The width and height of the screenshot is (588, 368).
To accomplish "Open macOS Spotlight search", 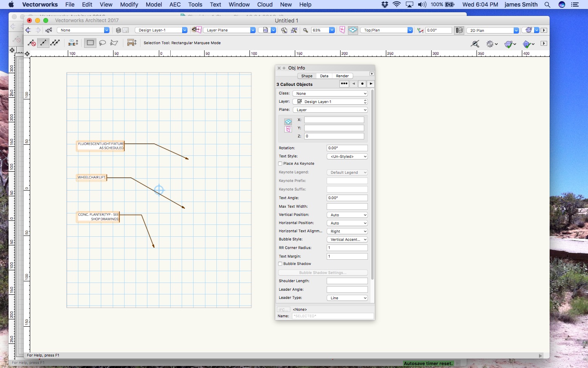I will click(x=547, y=4).
